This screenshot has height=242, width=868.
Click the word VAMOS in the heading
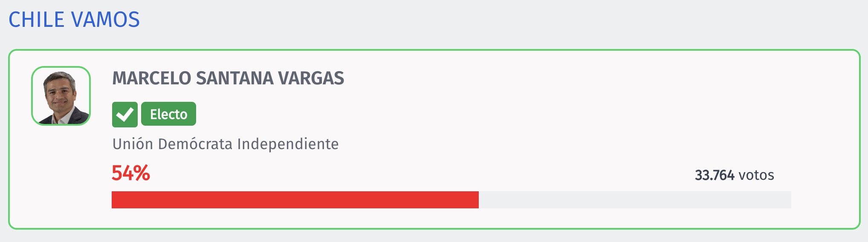[105, 20]
